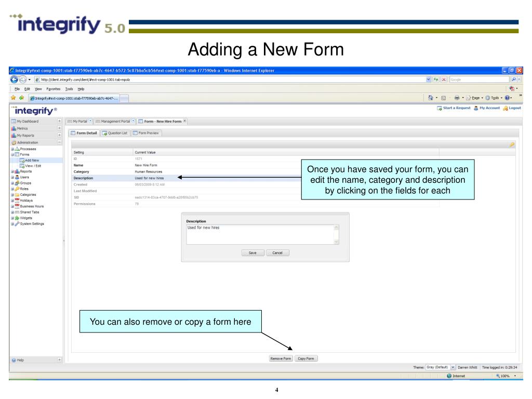Open the Edit menu
The width and height of the screenshot is (532, 399).
pos(27,89)
